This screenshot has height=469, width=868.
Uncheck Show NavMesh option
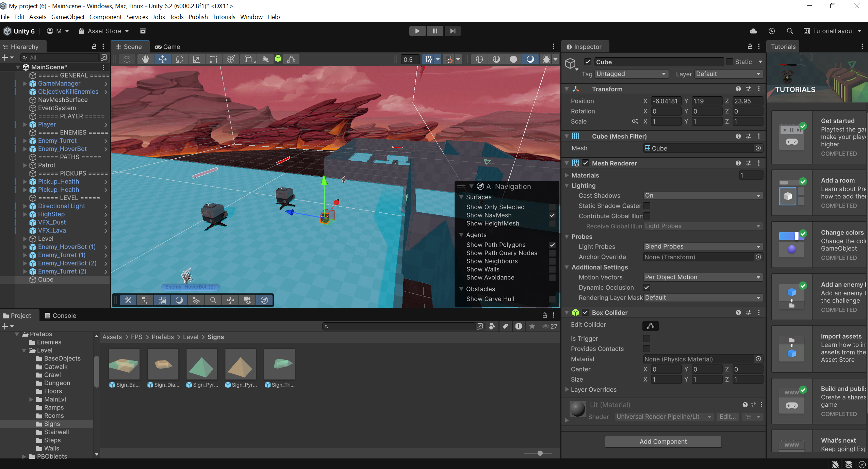pyautogui.click(x=552, y=215)
